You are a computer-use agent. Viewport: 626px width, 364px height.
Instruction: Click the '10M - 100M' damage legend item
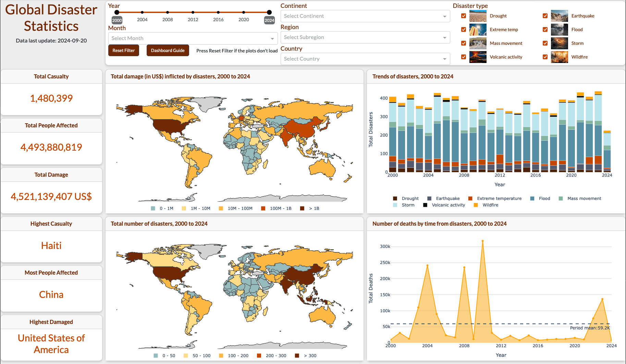pos(236,209)
